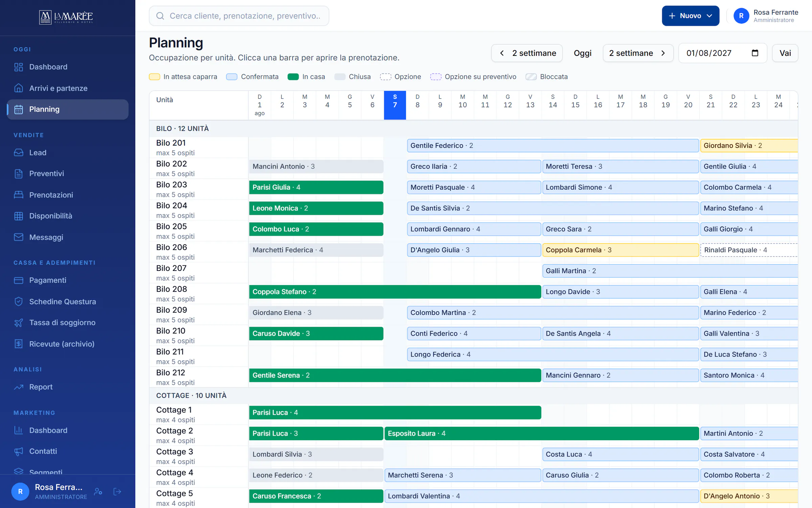Viewport: 812px width, 508px height.
Task: Click the Oggi button
Action: click(583, 53)
